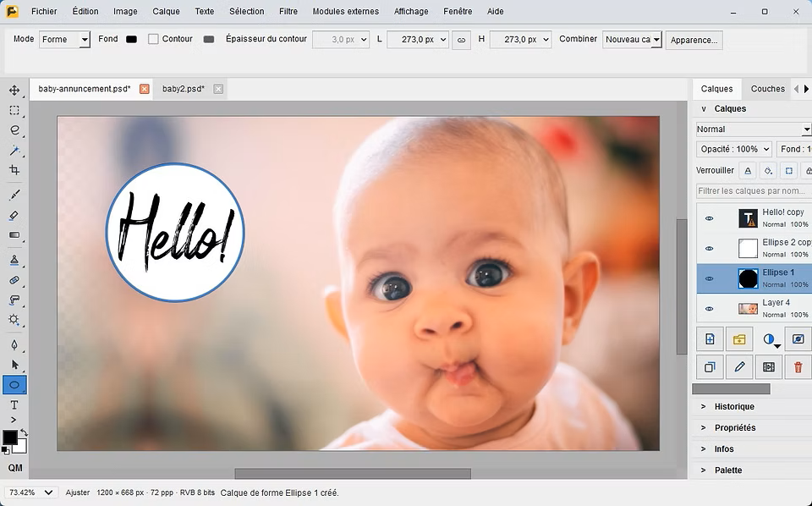Close the baby-annuncement.psd document tab
This screenshot has width=812, height=506.
(x=145, y=89)
